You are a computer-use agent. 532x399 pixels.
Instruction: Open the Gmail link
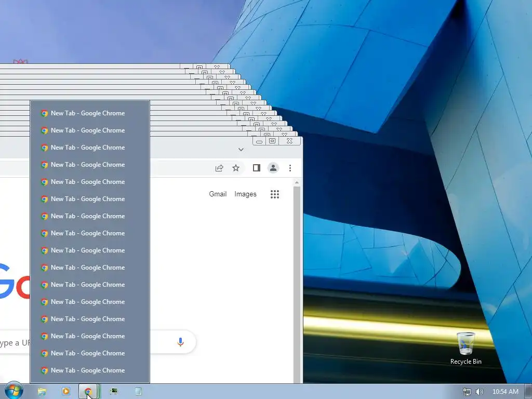218,194
